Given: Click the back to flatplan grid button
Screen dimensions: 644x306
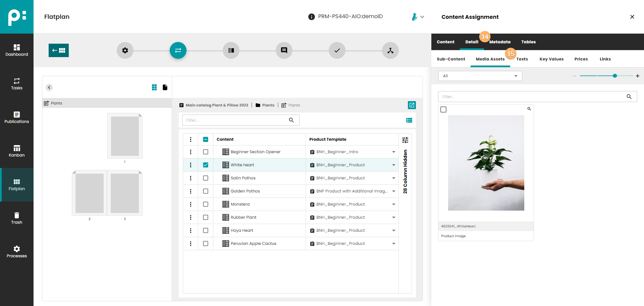Looking at the screenshot, I should 59,50.
